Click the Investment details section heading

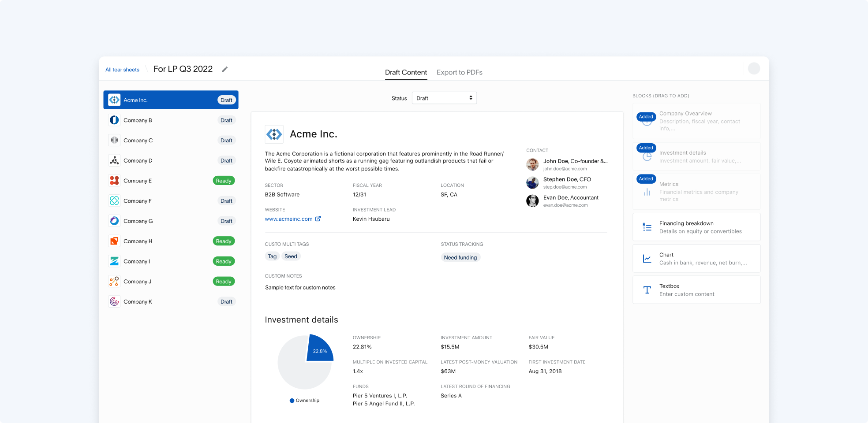click(302, 320)
